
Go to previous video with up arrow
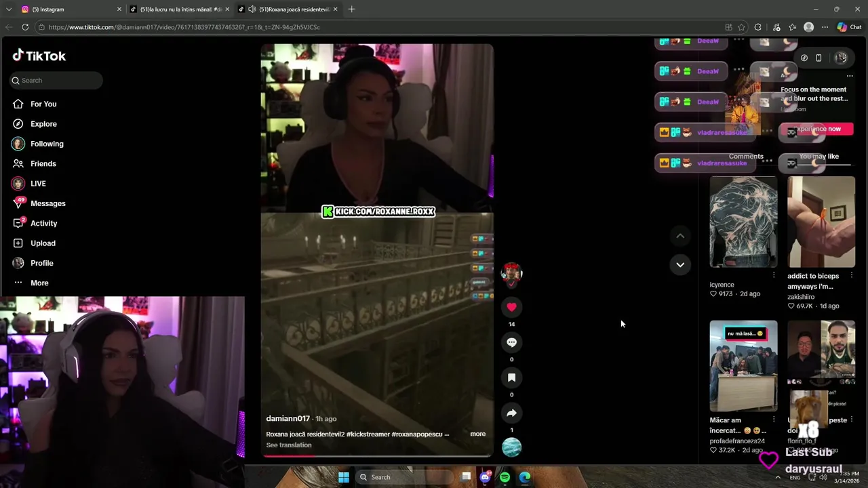click(680, 236)
